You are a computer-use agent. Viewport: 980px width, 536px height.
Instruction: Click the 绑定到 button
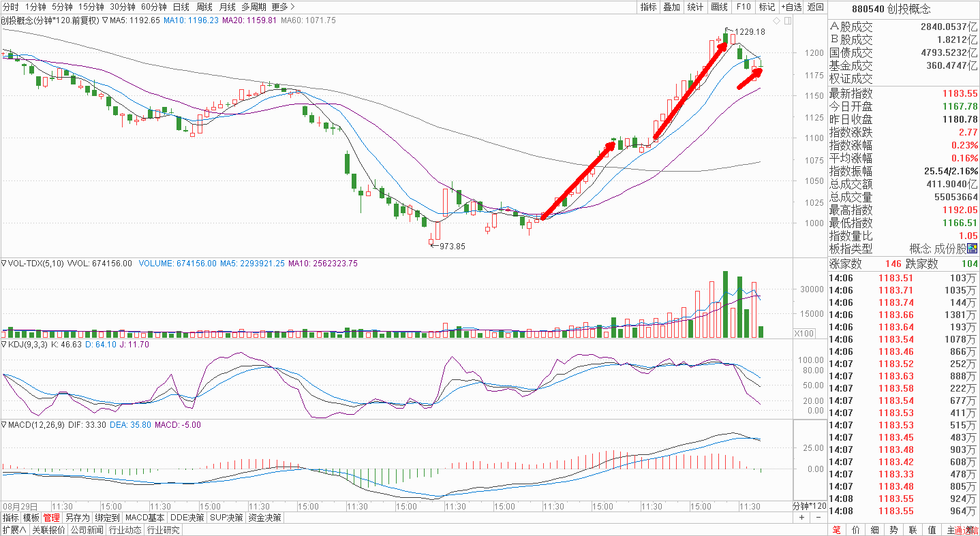(x=107, y=518)
